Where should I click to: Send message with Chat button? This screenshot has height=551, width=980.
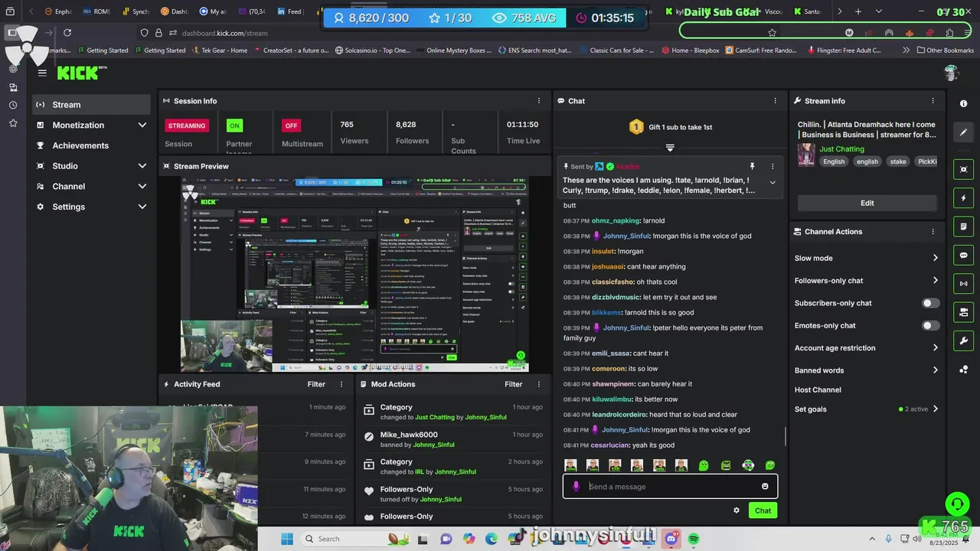[x=763, y=510]
